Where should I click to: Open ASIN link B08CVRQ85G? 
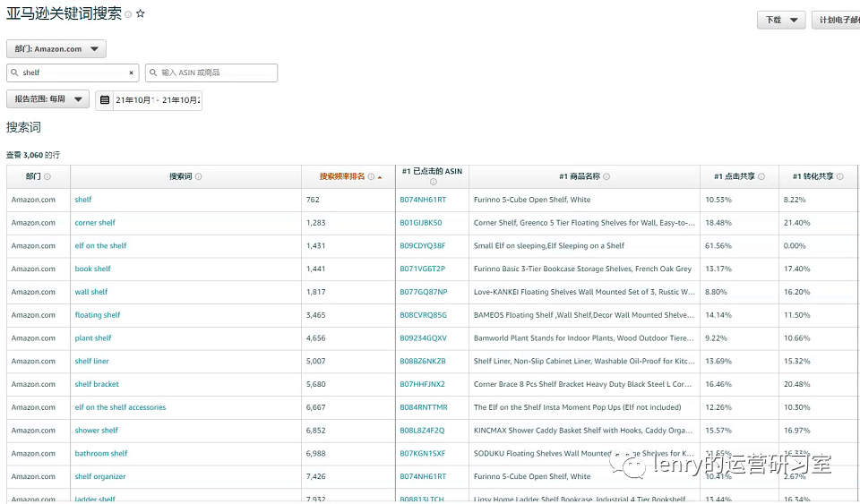point(423,315)
